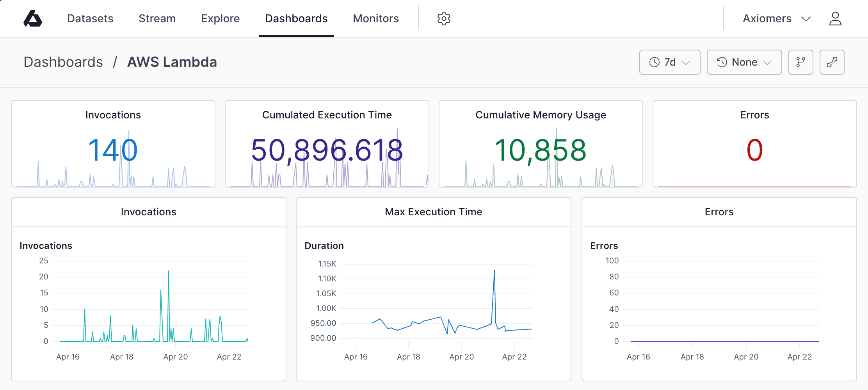Click the history icon beside None
Screen dimensions: 868x390
[x=722, y=62]
